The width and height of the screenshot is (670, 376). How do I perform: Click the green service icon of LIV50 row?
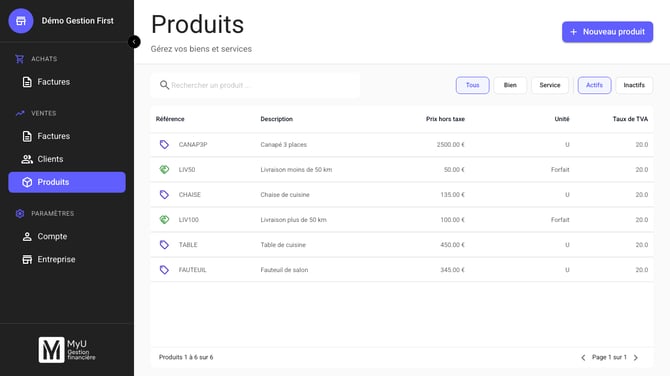pyautogui.click(x=164, y=170)
